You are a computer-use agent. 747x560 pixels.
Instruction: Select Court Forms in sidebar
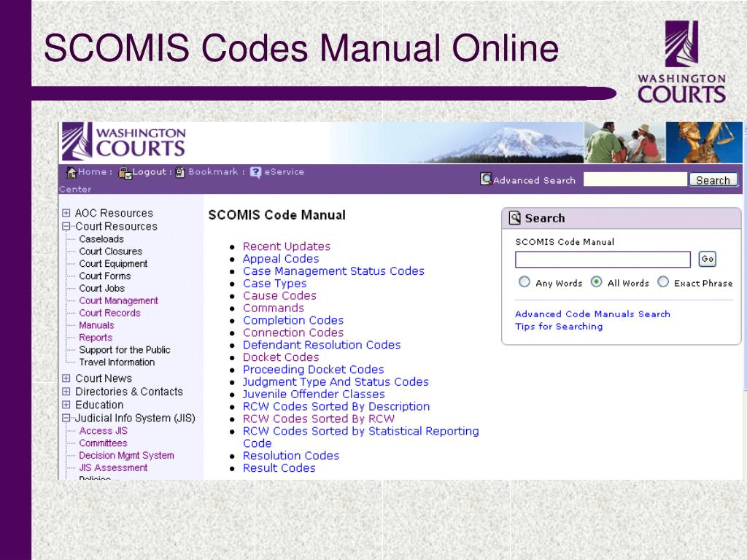(105, 276)
